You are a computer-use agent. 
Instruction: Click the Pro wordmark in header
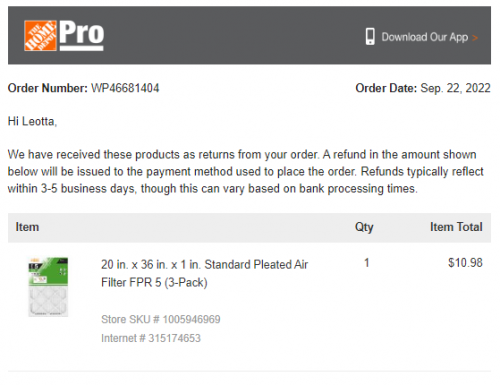coord(82,35)
